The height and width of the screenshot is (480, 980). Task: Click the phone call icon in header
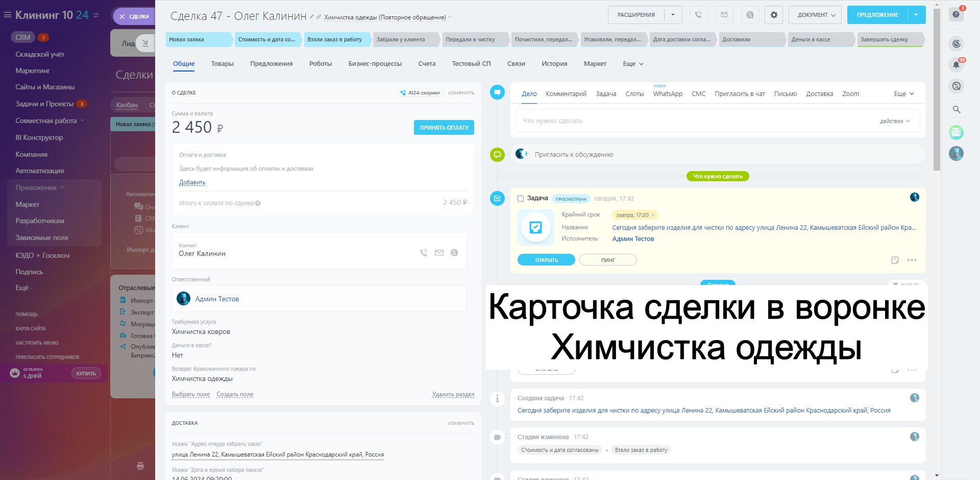click(698, 15)
